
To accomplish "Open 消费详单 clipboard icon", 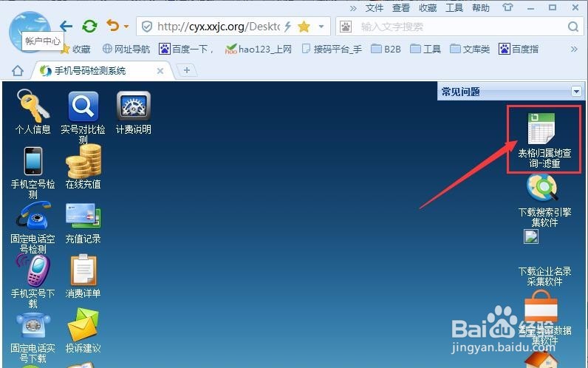I will [x=83, y=270].
